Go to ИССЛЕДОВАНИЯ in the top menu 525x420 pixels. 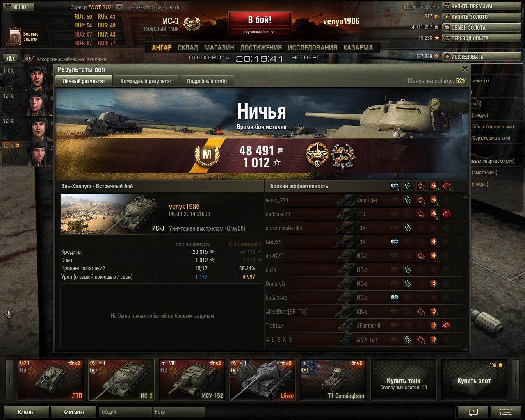tap(313, 48)
